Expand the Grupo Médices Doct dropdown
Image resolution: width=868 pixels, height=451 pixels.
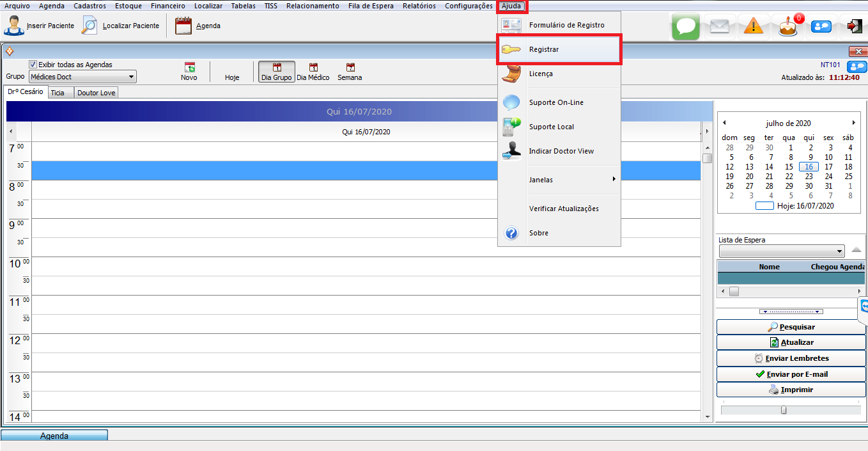click(131, 77)
